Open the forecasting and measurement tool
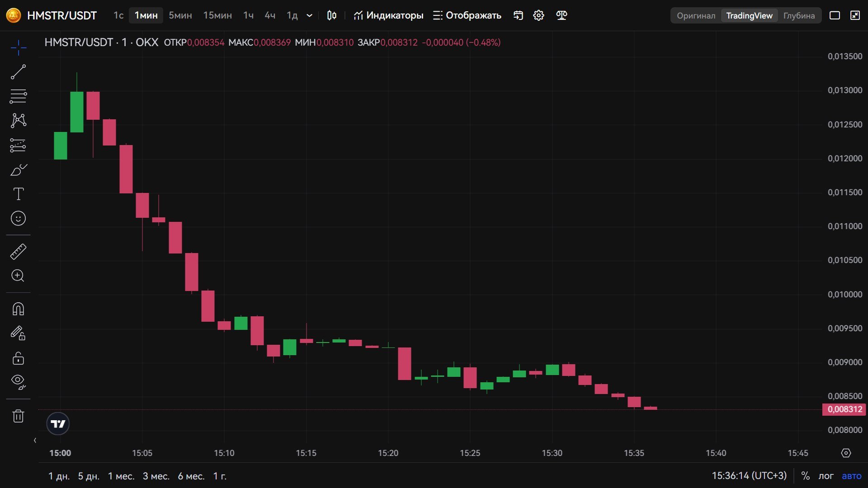 [x=19, y=145]
